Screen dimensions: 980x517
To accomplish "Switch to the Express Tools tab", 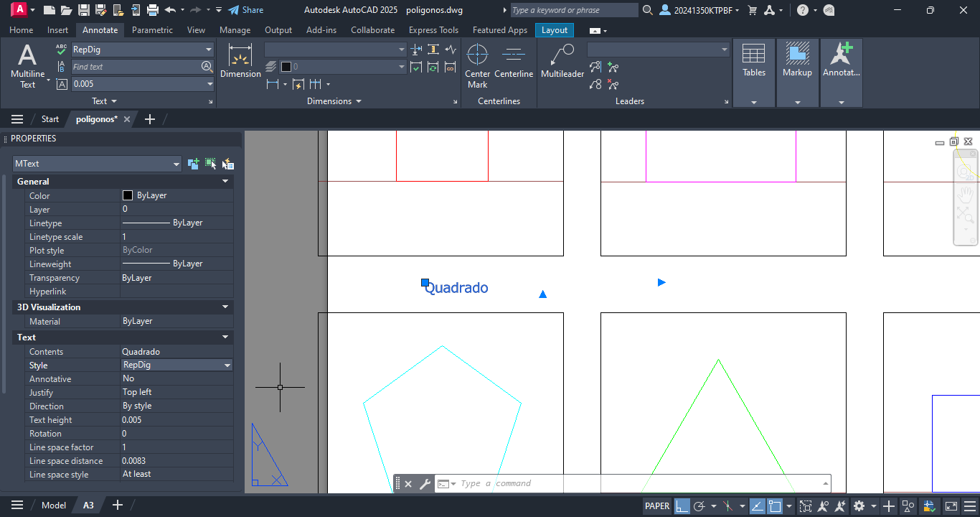I will (x=433, y=30).
